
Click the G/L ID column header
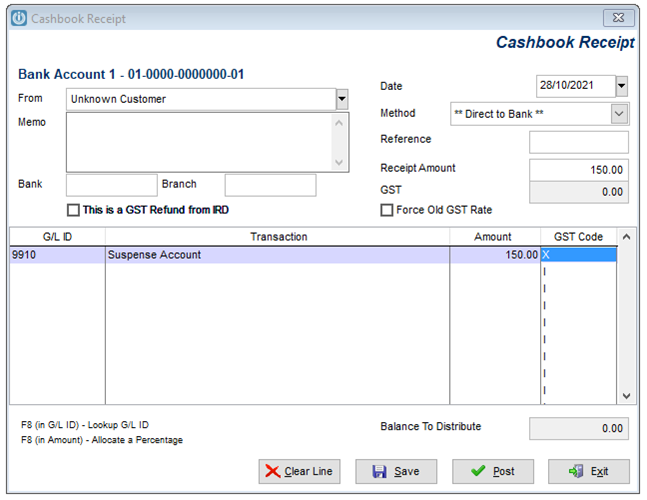coord(57,237)
